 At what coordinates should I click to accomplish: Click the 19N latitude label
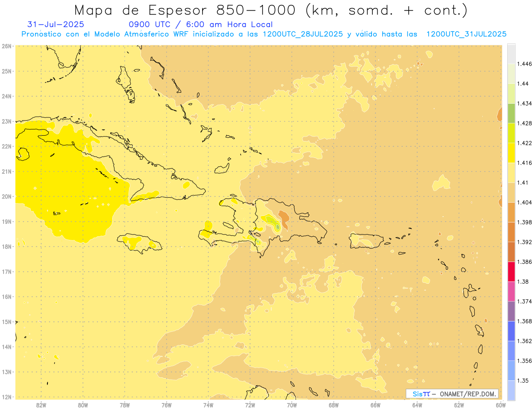pos(6,221)
